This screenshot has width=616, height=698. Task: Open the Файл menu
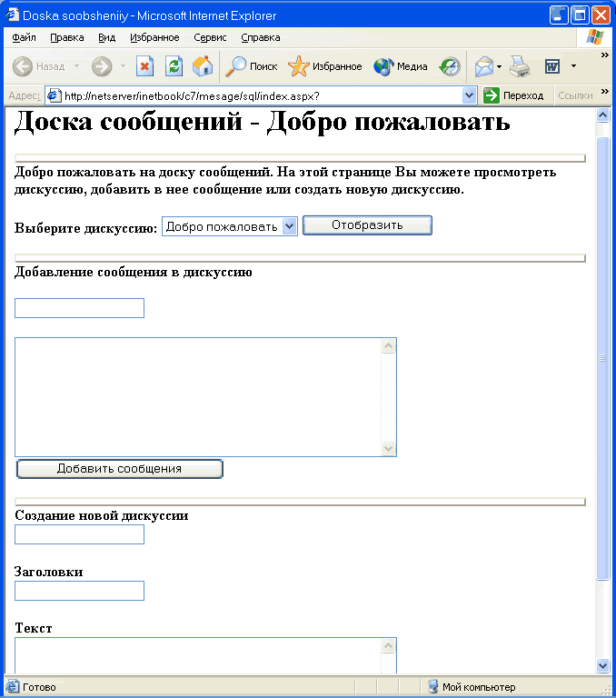(24, 37)
